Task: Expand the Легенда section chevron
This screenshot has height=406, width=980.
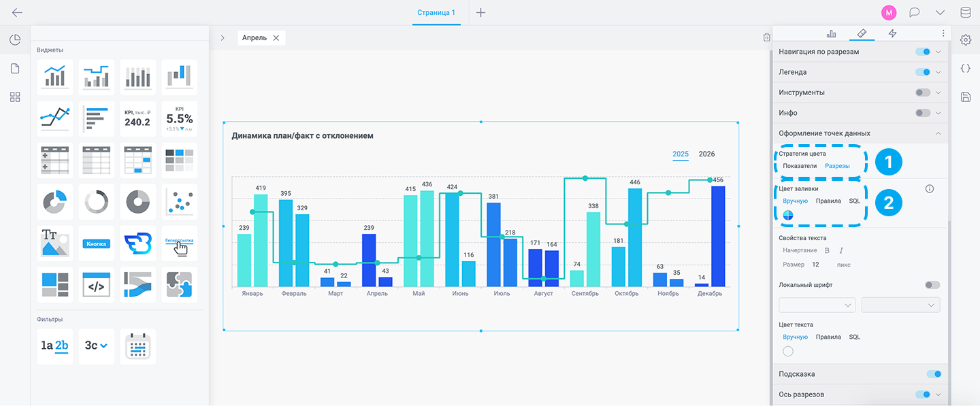Action: pos(938,72)
